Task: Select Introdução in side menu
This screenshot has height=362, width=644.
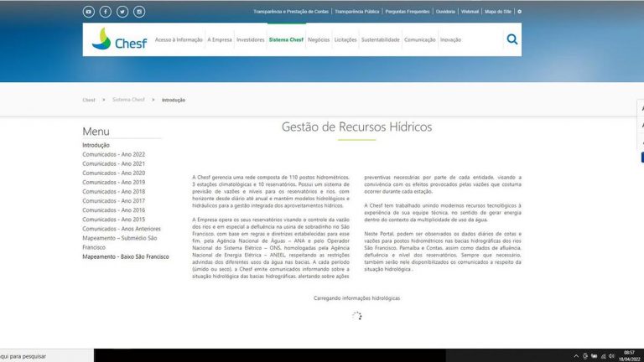Action: coord(96,145)
